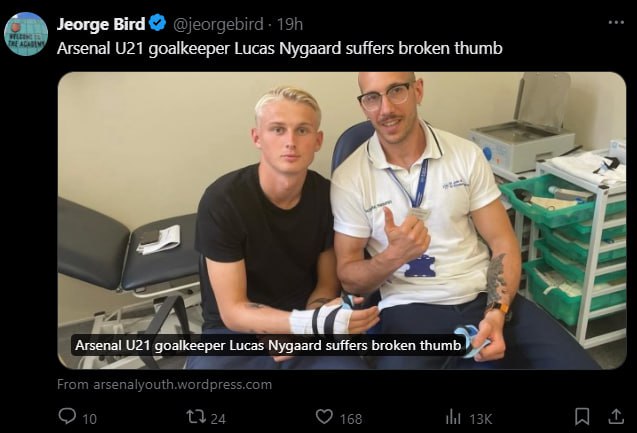Click the 168 likes count
637x433 pixels.
point(351,419)
